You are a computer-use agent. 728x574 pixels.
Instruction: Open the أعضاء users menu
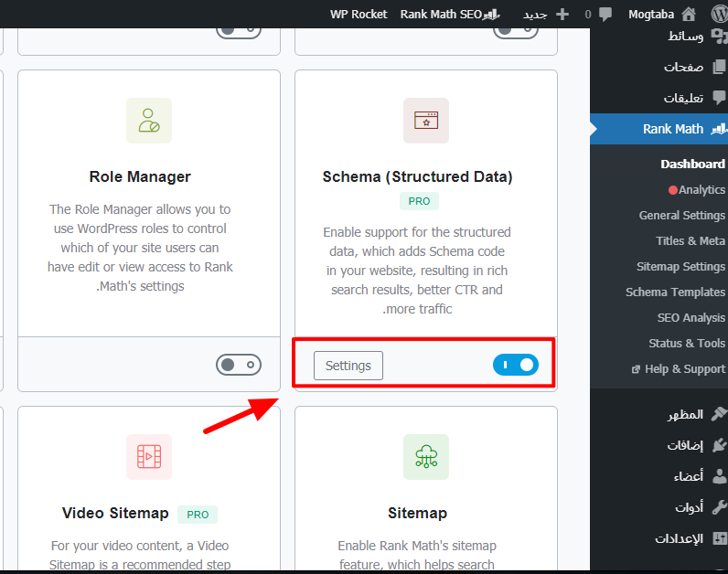coord(689,476)
